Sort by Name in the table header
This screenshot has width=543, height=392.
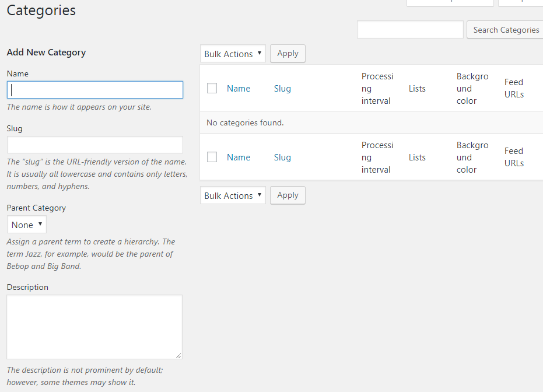point(239,89)
